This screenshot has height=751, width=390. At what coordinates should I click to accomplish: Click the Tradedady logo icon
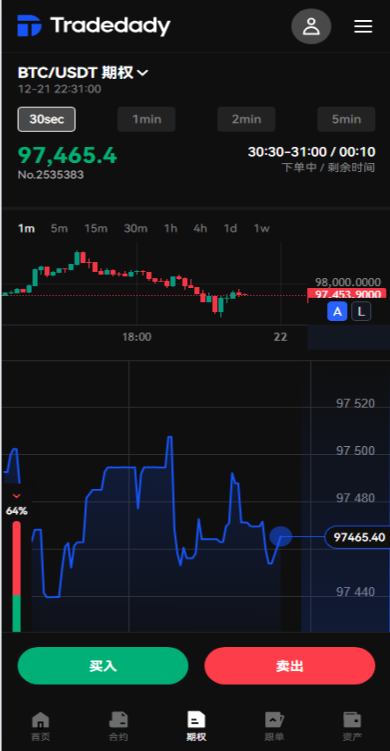29,26
